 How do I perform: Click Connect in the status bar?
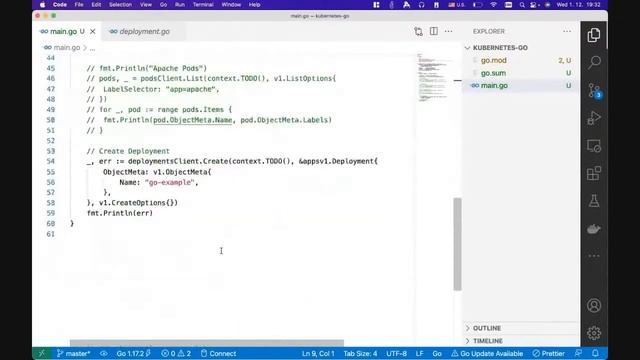point(218,353)
